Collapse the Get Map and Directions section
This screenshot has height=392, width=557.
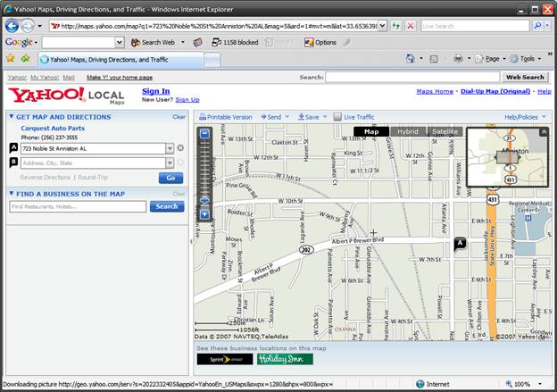12,117
